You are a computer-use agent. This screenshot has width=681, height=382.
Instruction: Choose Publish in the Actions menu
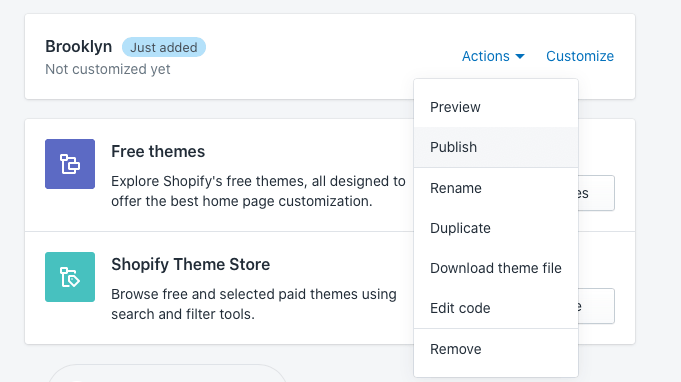tap(496, 147)
